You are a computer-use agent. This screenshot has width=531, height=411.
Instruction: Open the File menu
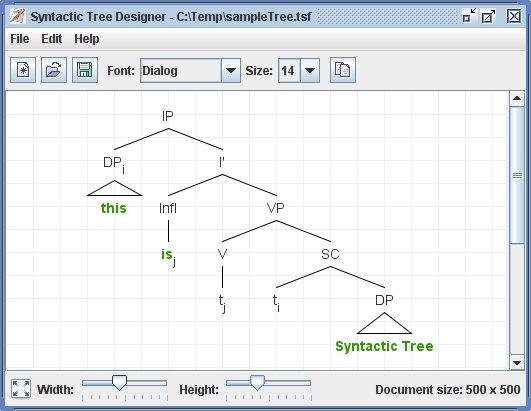pyautogui.click(x=20, y=39)
